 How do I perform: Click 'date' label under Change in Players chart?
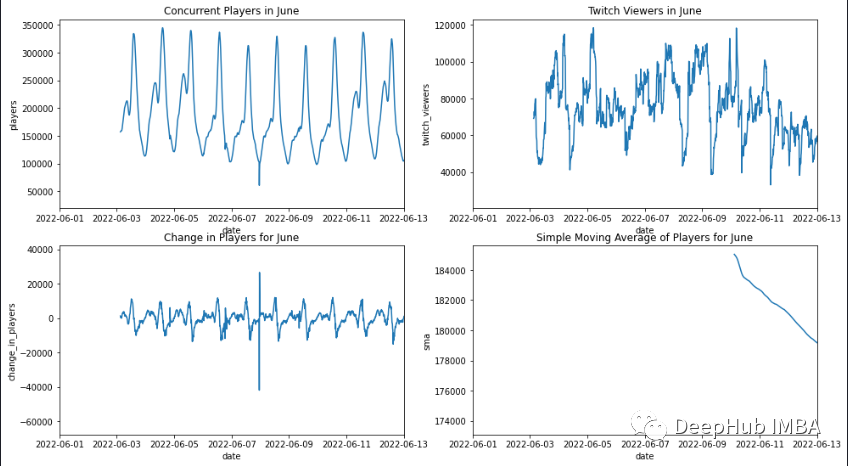tap(231, 457)
